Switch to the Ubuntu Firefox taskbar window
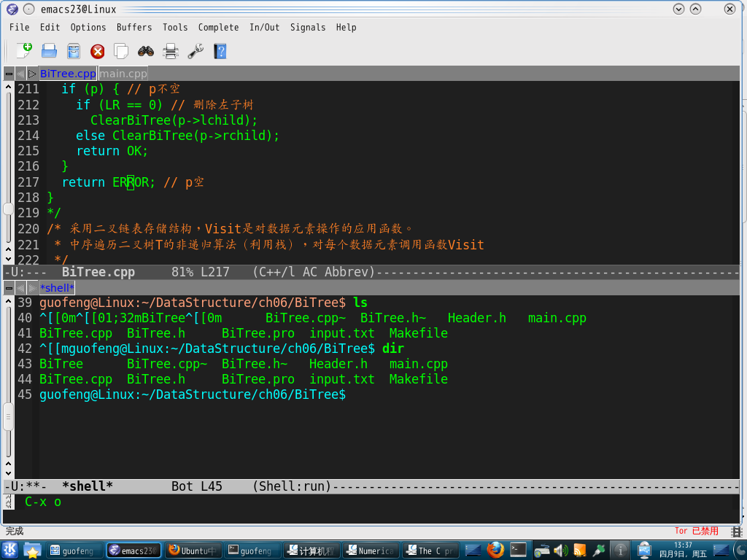 click(193, 551)
